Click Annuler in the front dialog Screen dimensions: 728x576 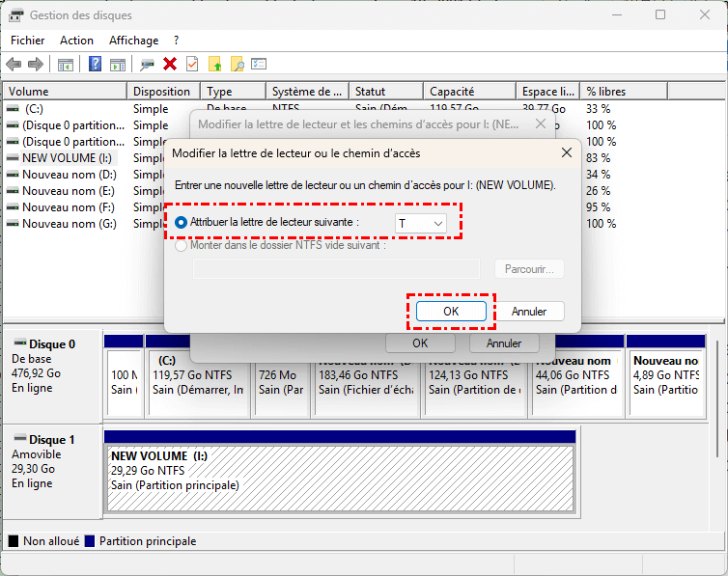pos(529,312)
